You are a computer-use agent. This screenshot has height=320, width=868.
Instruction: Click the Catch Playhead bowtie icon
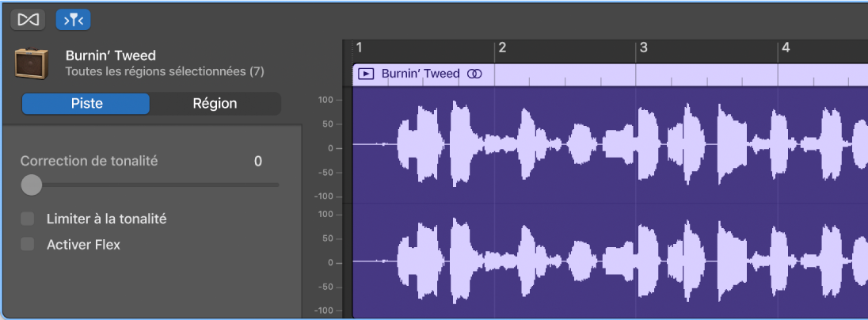click(x=28, y=19)
